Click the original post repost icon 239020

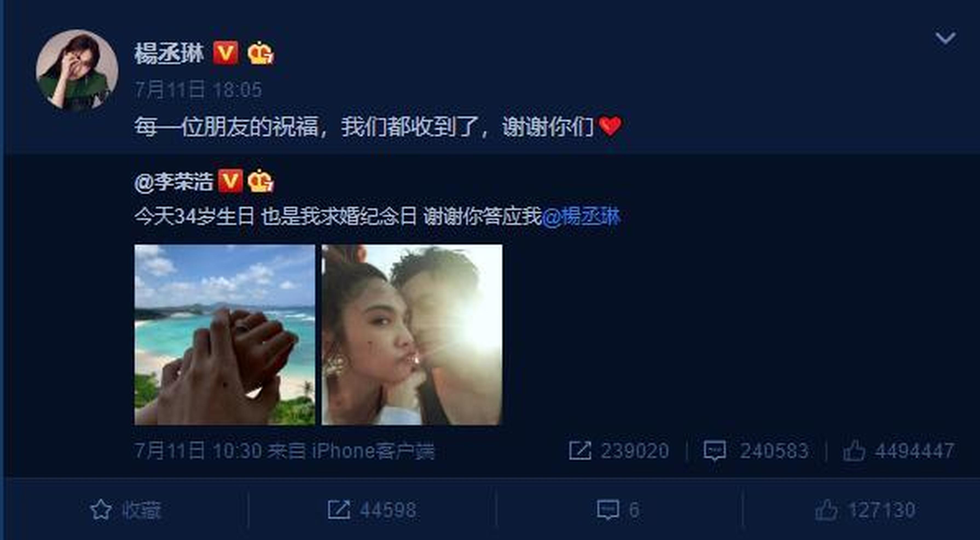click(619, 451)
